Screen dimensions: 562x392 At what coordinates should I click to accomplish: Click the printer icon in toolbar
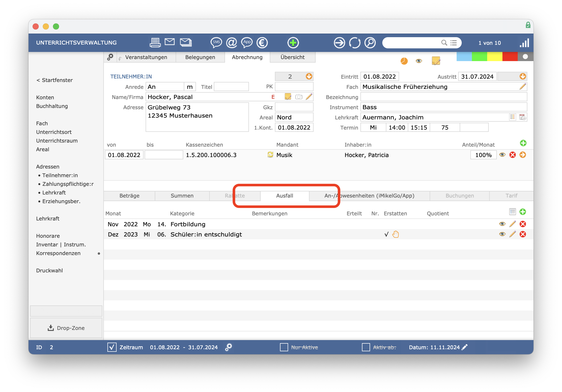155,43
